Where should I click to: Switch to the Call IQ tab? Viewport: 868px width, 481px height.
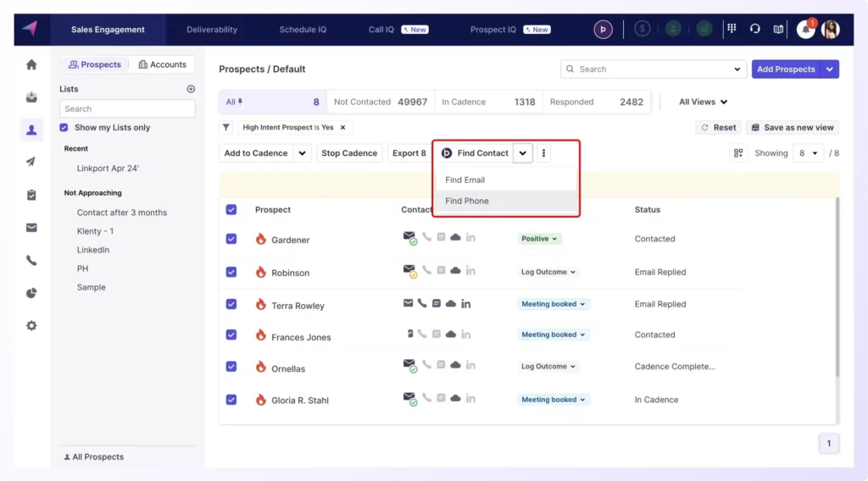398,30
